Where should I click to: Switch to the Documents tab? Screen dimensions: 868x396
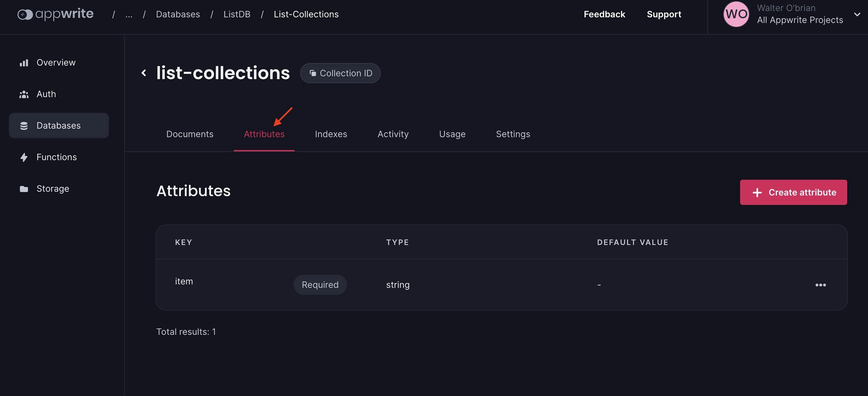coord(190,134)
